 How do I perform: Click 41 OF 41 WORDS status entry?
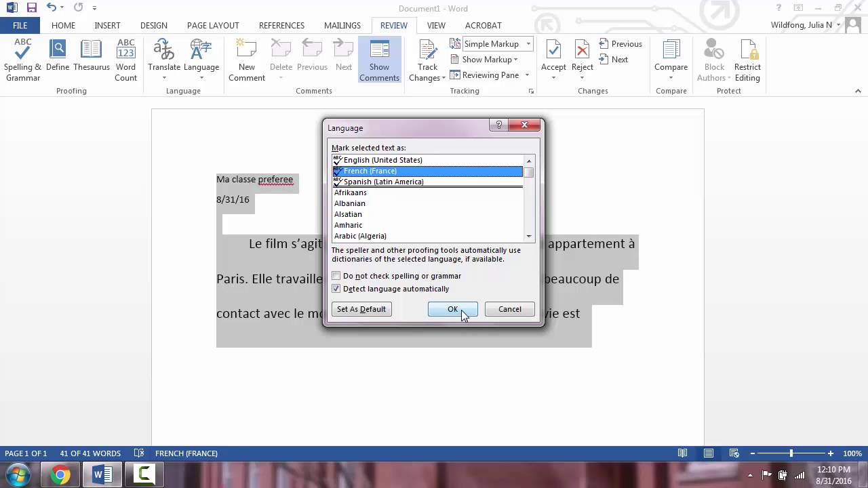(x=90, y=453)
